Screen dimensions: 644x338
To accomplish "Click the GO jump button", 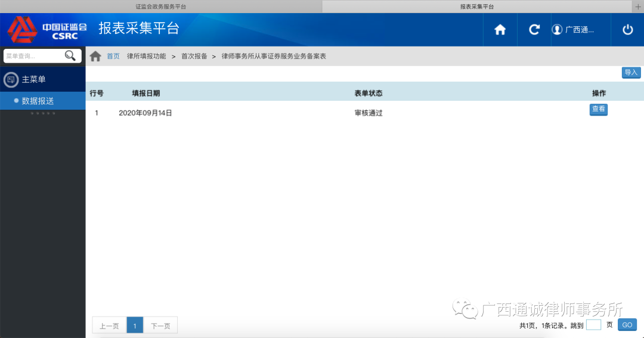I will pyautogui.click(x=627, y=325).
